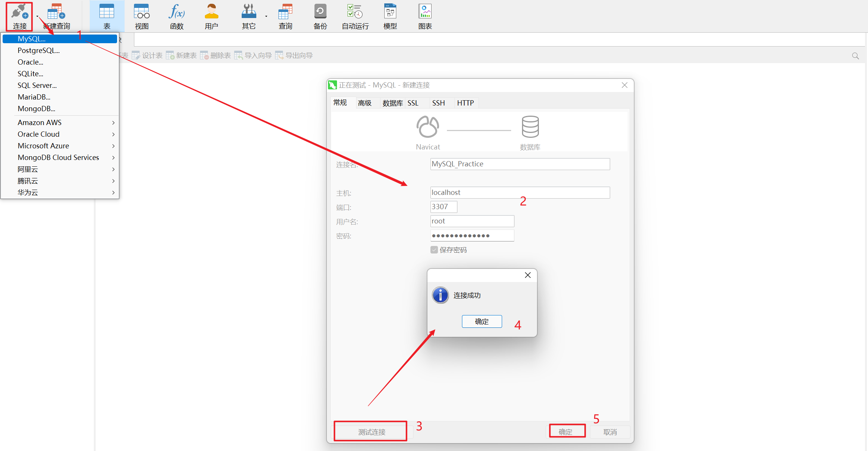This screenshot has height=451, width=868.
Task: Click 确定 in the 连接成功 popup
Action: tap(482, 321)
